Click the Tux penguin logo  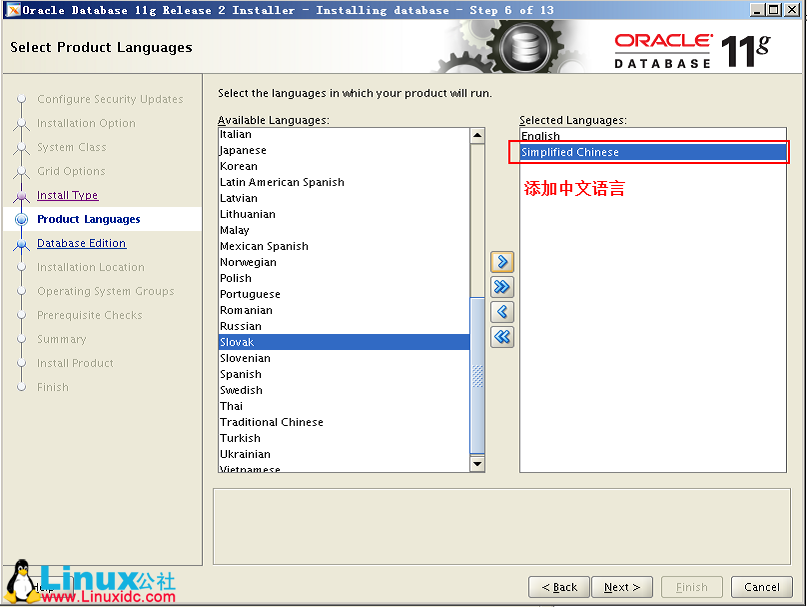(x=22, y=577)
